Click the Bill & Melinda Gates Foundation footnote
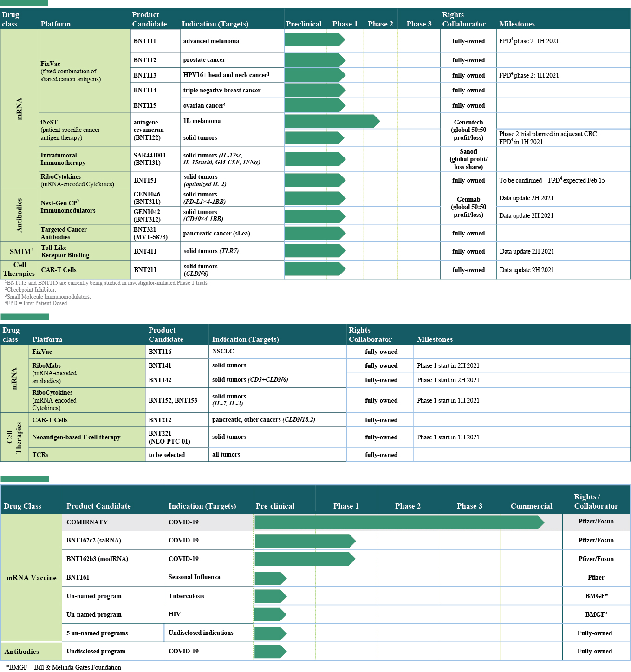Screen dimensions: 631x672 click(x=64, y=667)
